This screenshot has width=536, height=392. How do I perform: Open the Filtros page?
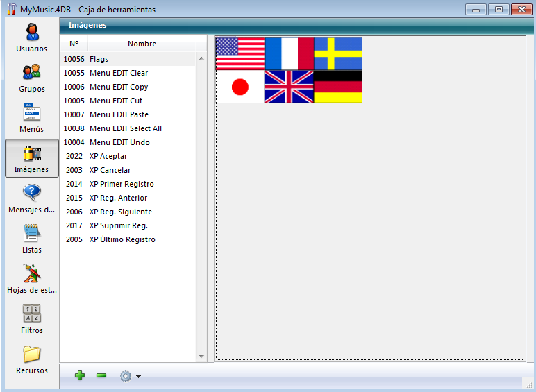point(32,319)
